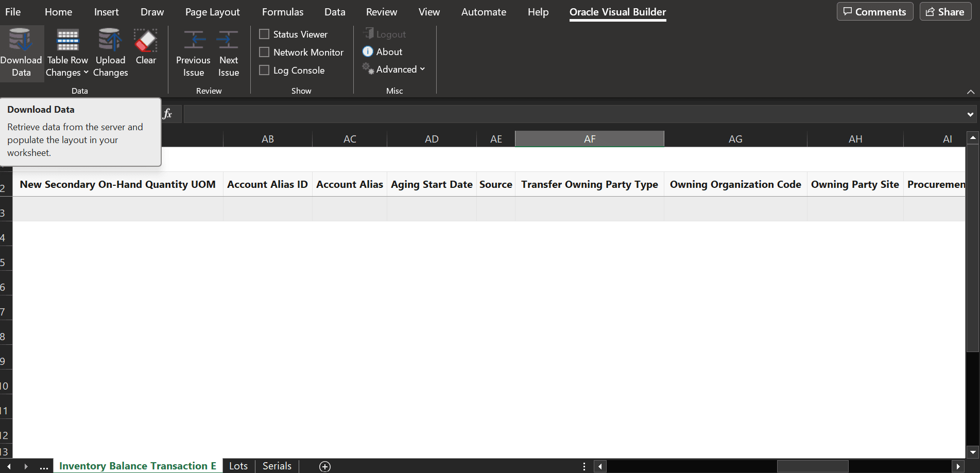Switch to the Review tab
The height and width of the screenshot is (473, 980).
click(x=382, y=12)
